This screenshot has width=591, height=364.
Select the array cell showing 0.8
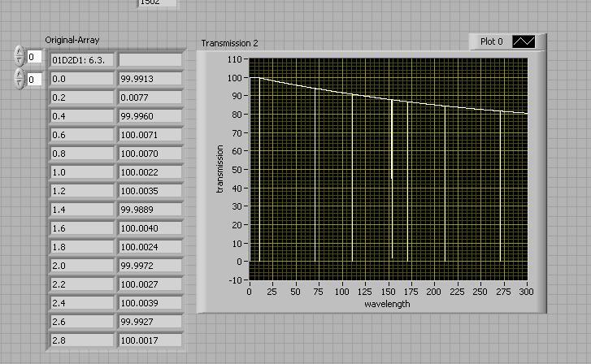coord(82,154)
